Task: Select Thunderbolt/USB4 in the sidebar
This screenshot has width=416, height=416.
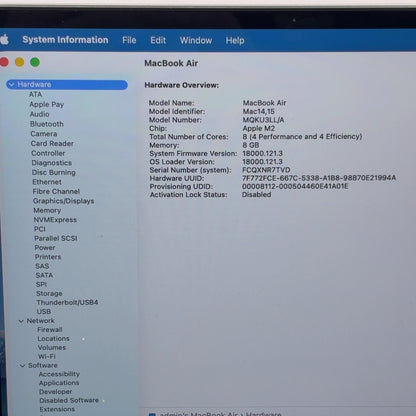Action: tap(67, 303)
